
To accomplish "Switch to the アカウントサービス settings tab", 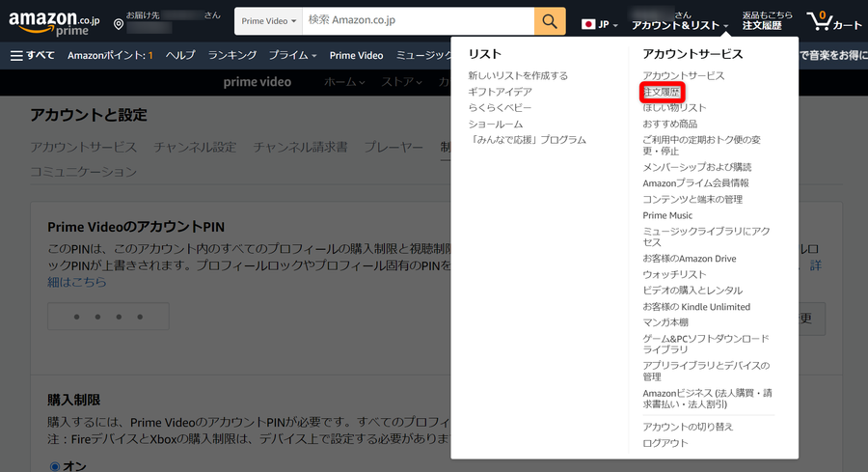I will coord(84,147).
